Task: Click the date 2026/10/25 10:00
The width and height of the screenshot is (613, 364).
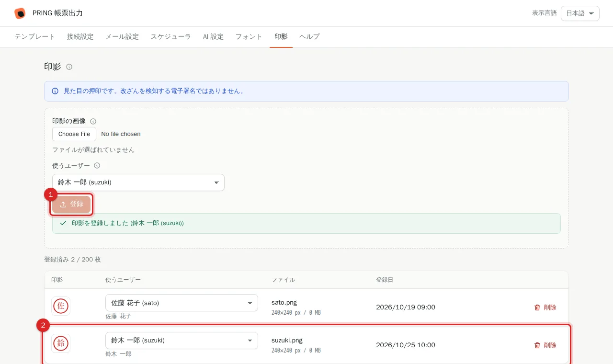Action: pos(406,345)
